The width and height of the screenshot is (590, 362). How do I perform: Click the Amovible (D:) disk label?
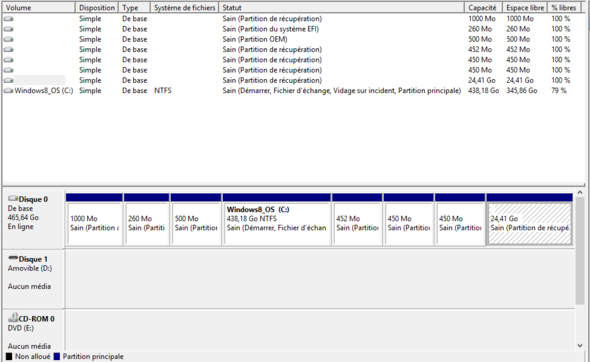[30, 268]
